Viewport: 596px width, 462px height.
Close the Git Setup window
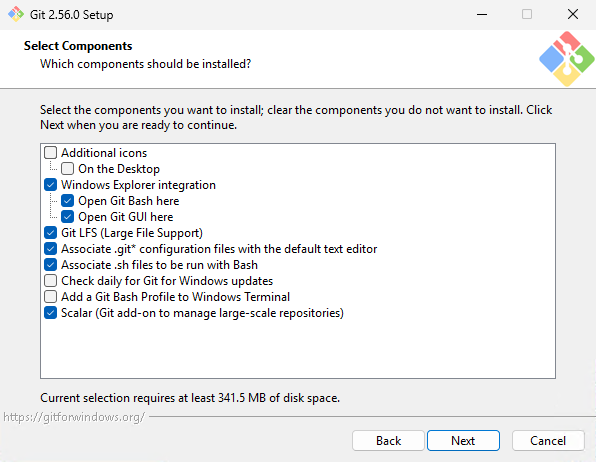point(573,14)
